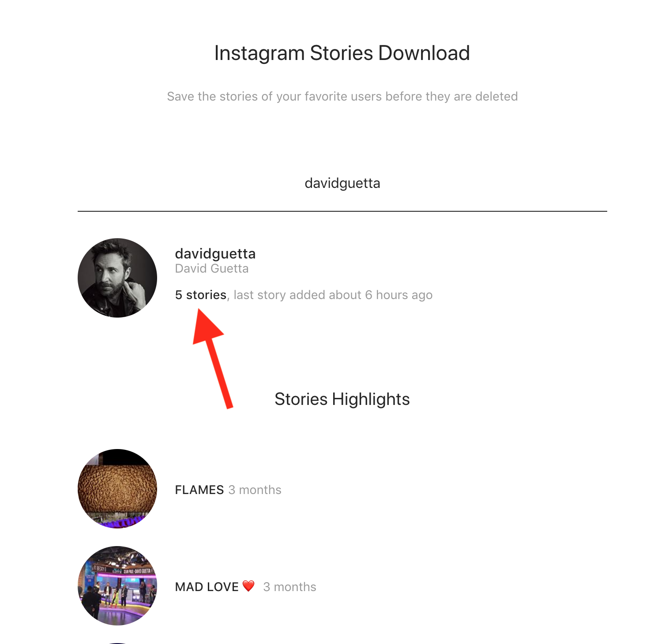Viewport: 669px width, 644px height.
Task: Click "3 months" next to FLAMES
Action: pos(255,490)
